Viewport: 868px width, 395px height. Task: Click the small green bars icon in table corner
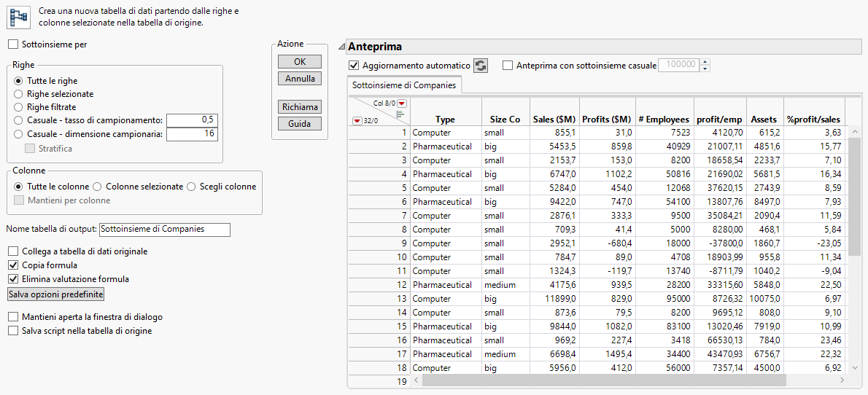(x=400, y=114)
